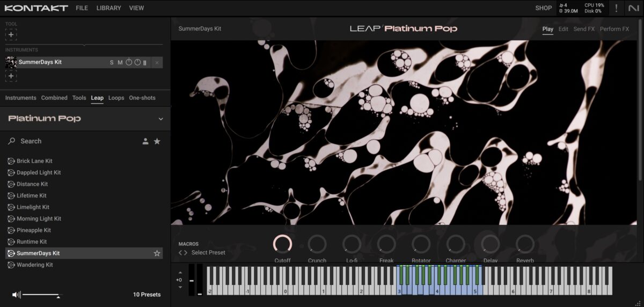Switch to the Tools browser tab

click(79, 98)
